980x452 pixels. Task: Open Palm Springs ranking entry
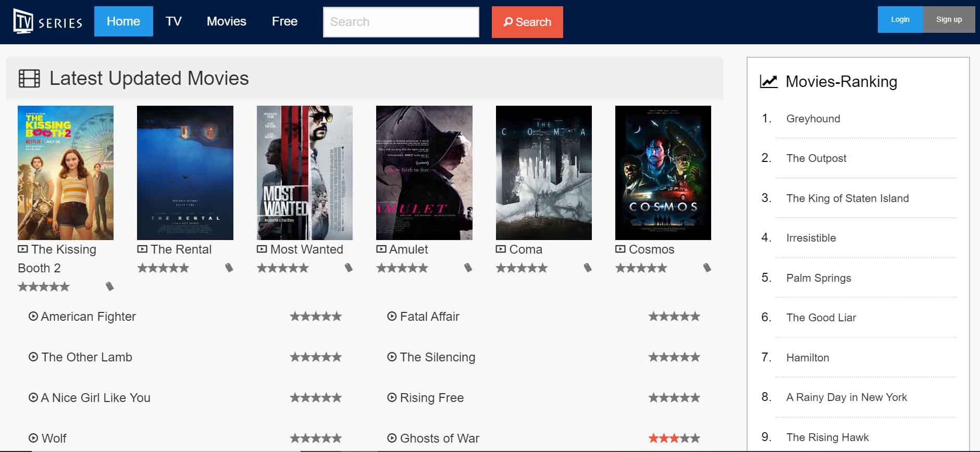pyautogui.click(x=818, y=278)
